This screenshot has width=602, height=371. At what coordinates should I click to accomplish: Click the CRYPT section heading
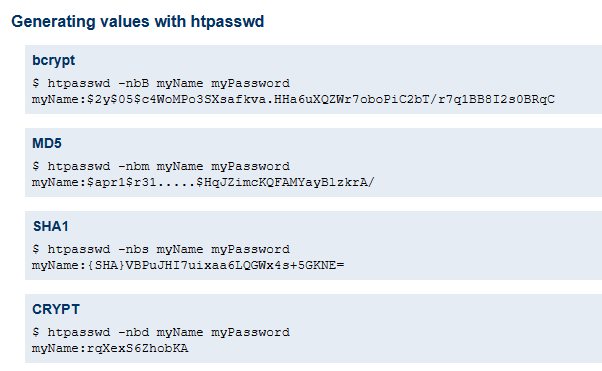coord(56,309)
